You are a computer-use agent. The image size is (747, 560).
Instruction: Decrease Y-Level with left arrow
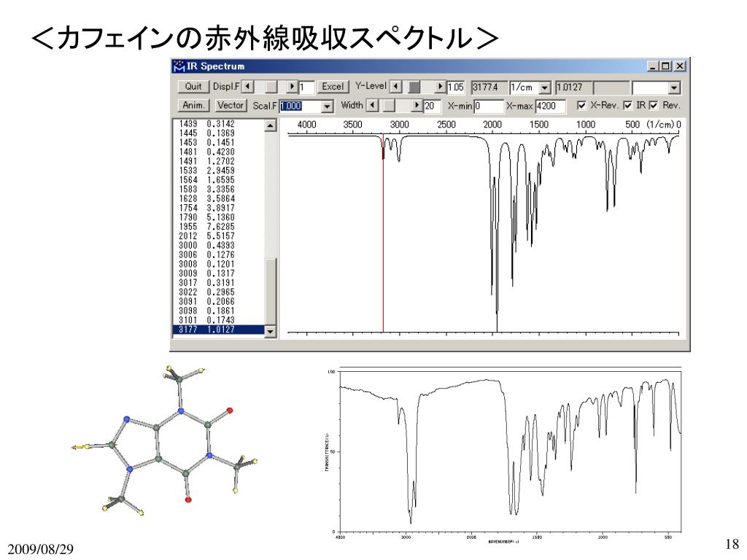coord(395,87)
